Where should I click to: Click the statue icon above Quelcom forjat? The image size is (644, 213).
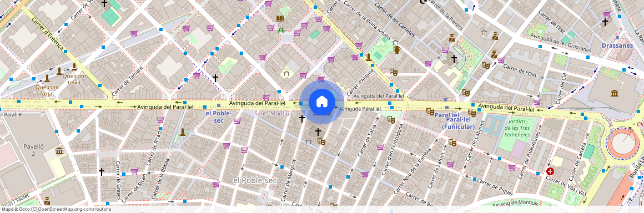(x=47, y=78)
